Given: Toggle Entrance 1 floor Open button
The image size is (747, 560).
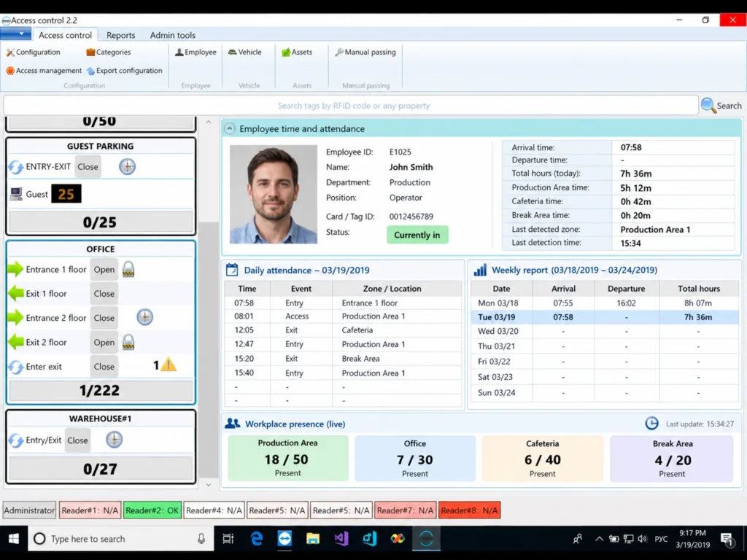Looking at the screenshot, I should click(104, 270).
